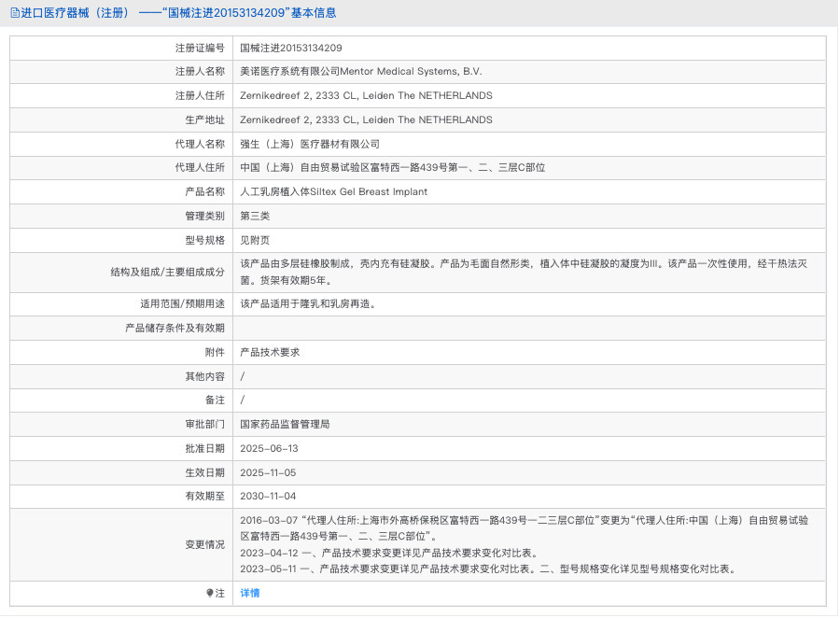840x618 pixels.
Task: Click the lightbulb icon beside 注
Action: pos(210,593)
